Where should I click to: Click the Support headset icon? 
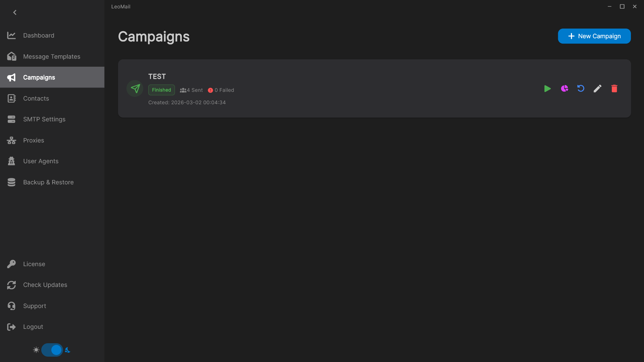click(11, 306)
